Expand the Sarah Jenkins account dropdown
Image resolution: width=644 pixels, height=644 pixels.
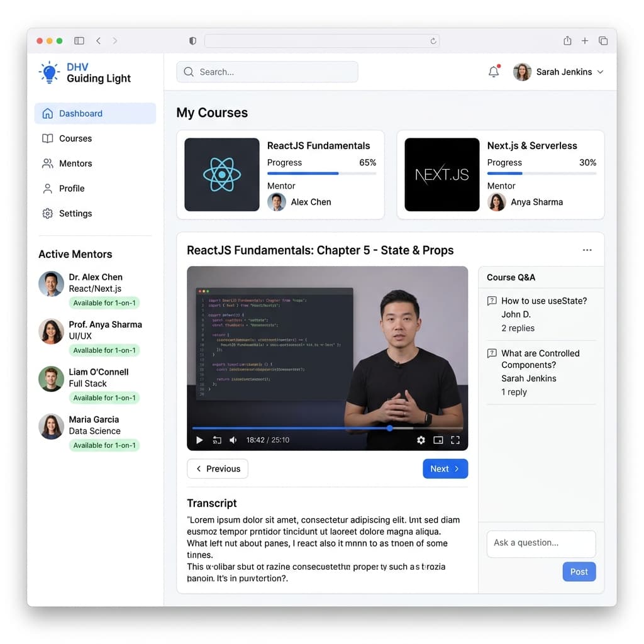point(600,72)
